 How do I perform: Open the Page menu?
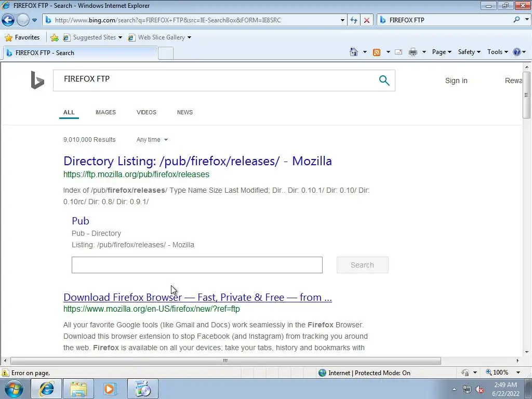(x=442, y=52)
